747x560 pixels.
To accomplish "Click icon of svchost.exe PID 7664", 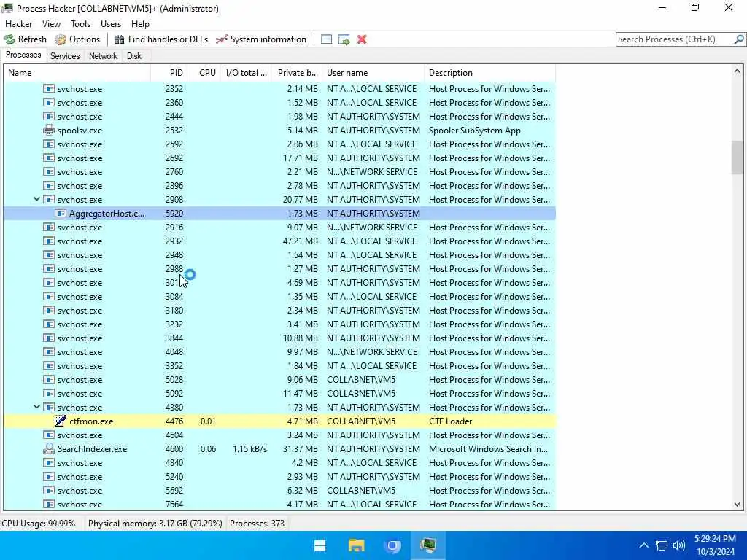I will [49, 504].
